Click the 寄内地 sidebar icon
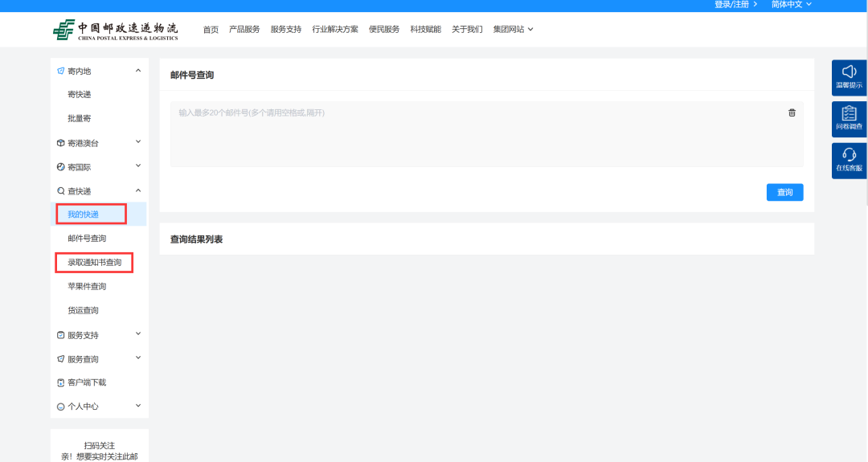 (x=61, y=71)
